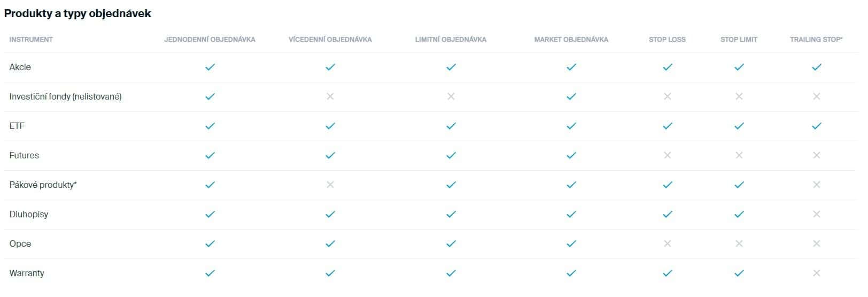Click Dluhopisy Trailing Stop cross icon
The width and height of the screenshot is (868, 297).
pyautogui.click(x=816, y=214)
